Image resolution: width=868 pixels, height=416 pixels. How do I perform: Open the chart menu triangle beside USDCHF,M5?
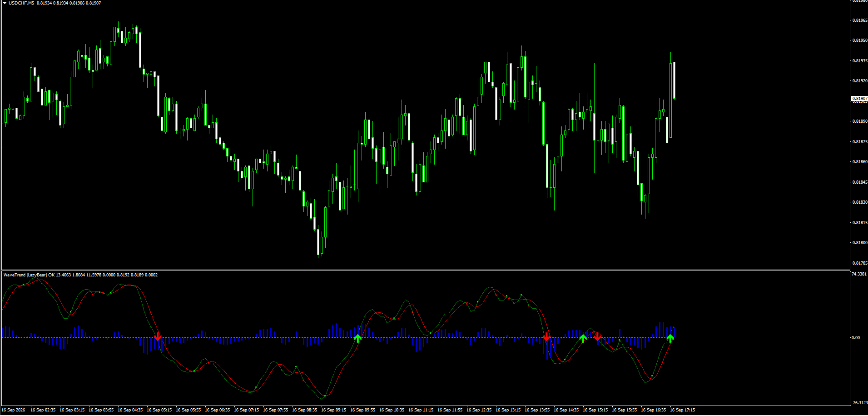[x=5, y=3]
